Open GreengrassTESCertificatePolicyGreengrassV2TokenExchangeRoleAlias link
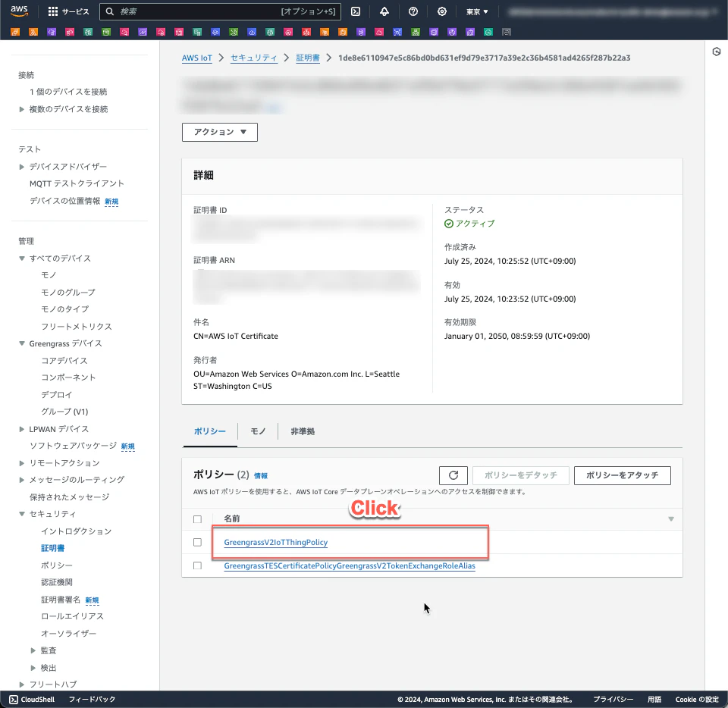Image resolution: width=728 pixels, height=708 pixels. point(350,565)
